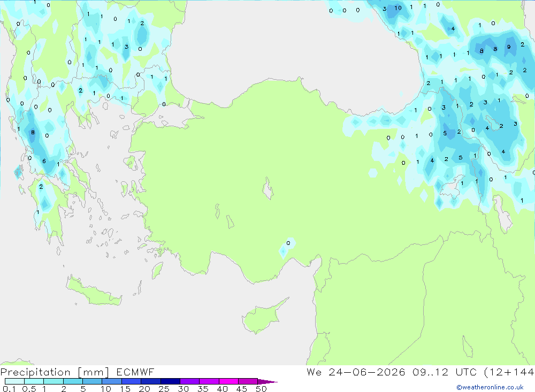Click the legend label 20
This screenshot has height=392, width=535.
pyautogui.click(x=144, y=389)
